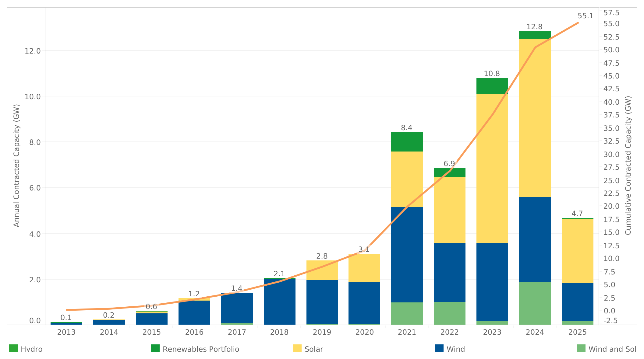
Task: Click the Hydro legend color swatch
Action: click(x=13, y=348)
